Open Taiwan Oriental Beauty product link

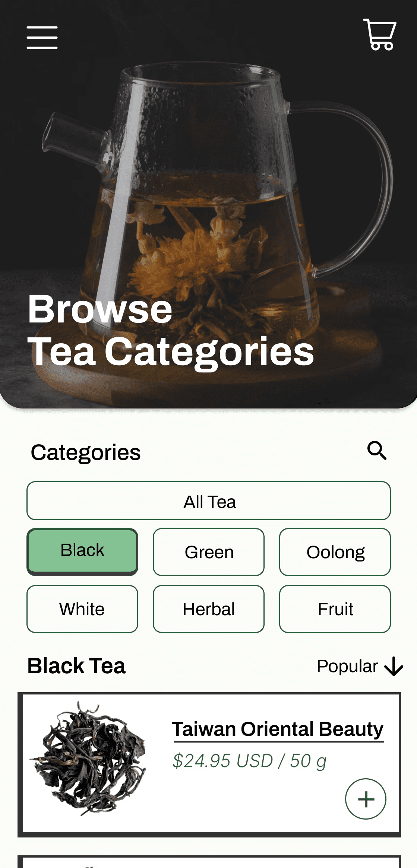[x=278, y=729]
